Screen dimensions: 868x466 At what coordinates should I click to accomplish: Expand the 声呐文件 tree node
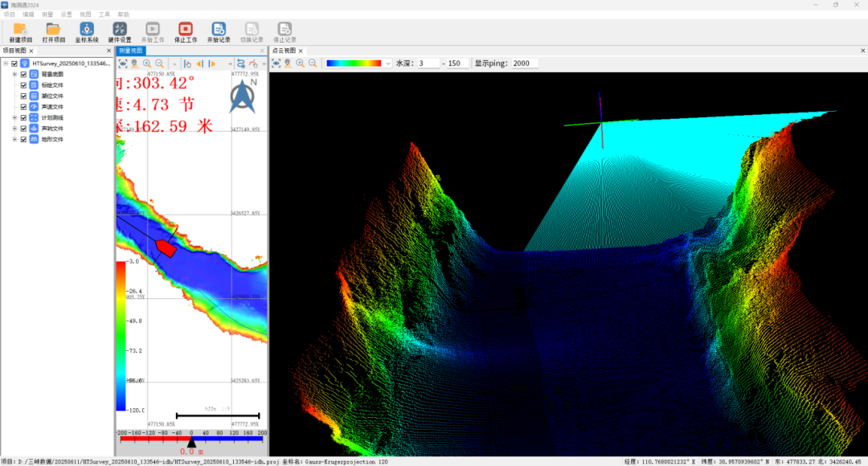tap(14, 129)
